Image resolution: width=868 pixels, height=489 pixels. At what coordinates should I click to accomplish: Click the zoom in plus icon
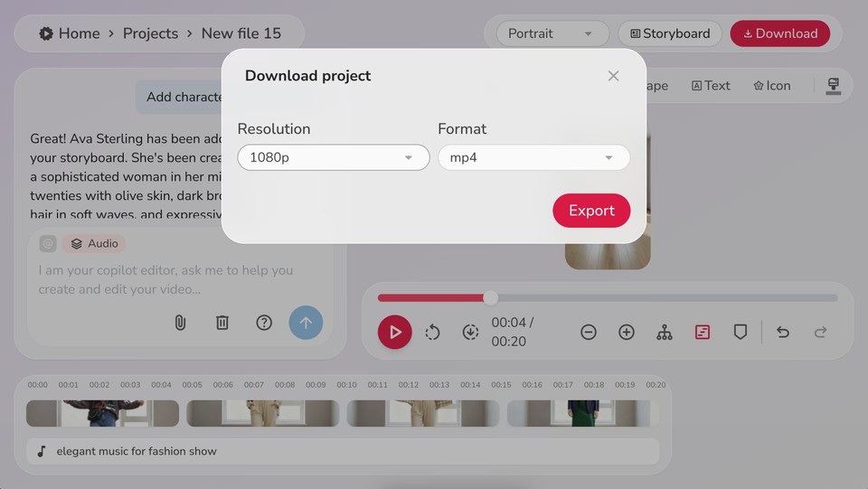pos(627,333)
